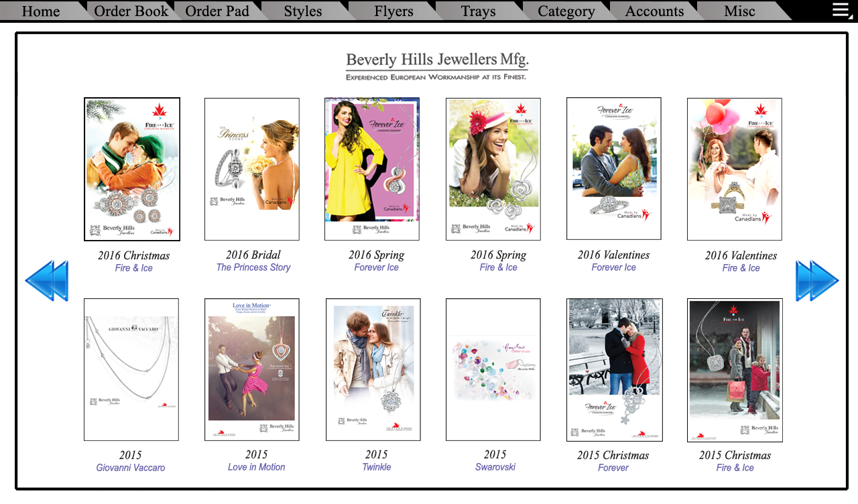Go to previous flyer page arrow

pyautogui.click(x=47, y=280)
